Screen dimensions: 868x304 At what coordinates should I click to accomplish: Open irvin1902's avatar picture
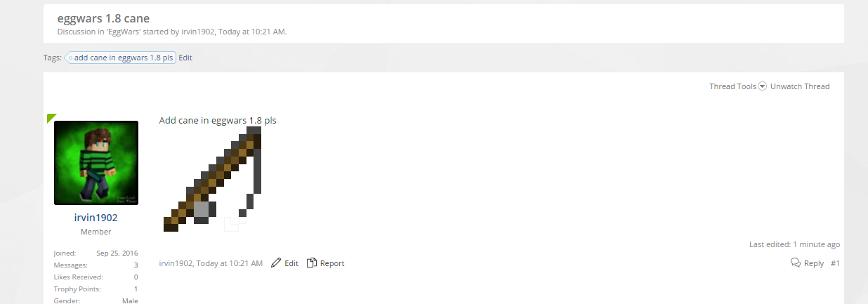click(96, 163)
